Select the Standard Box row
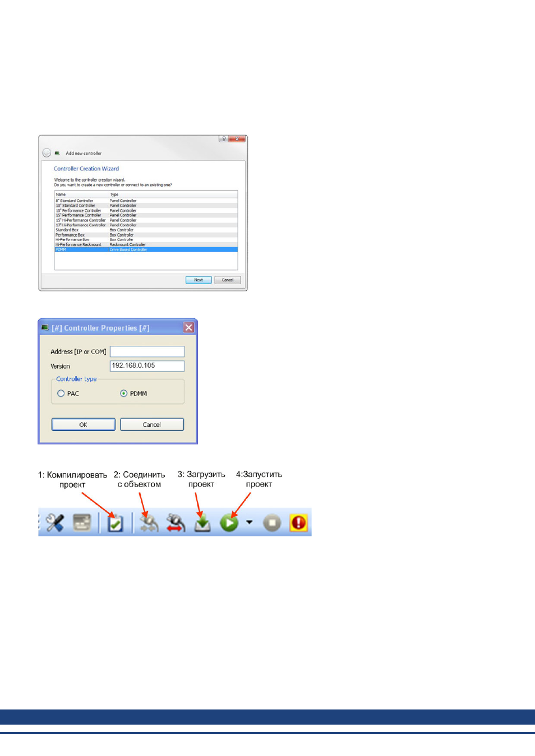The image size is (535, 756). point(146,230)
